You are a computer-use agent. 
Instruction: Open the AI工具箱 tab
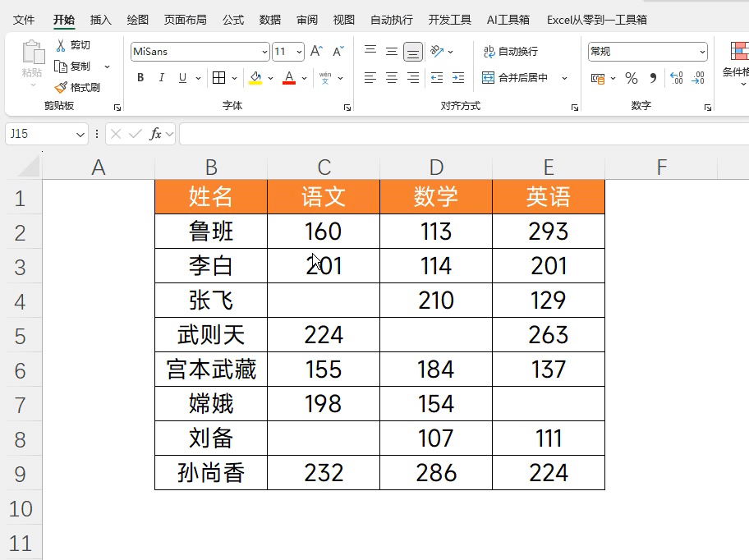(x=508, y=20)
